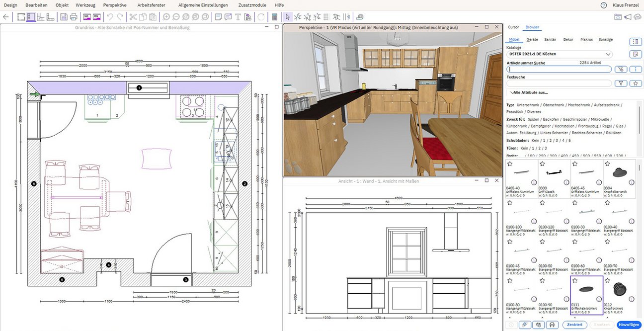Click the save (floppy disk) toolbar icon

click(x=64, y=17)
